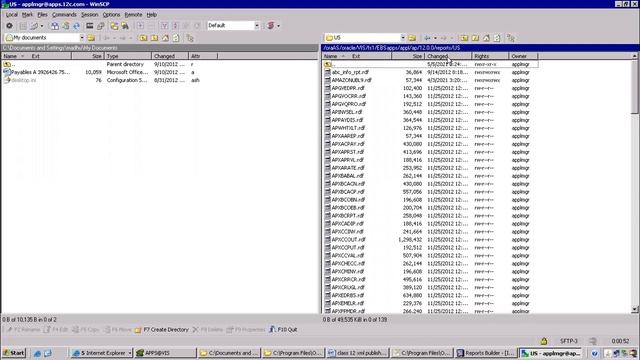Sort remote panel by Rights column
The image size is (640, 360).
490,56
